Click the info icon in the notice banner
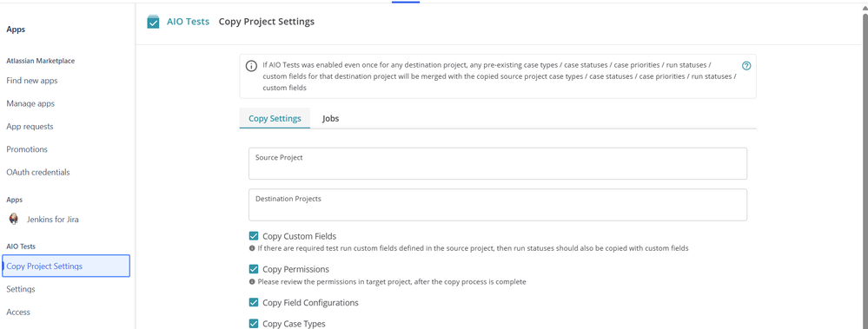 coord(251,66)
